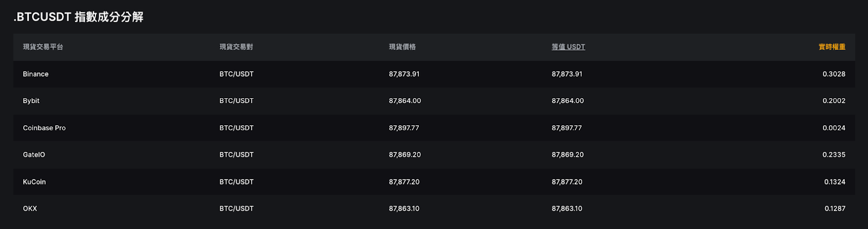
Task: Click the 現貨交易對 column header
Action: pos(236,47)
